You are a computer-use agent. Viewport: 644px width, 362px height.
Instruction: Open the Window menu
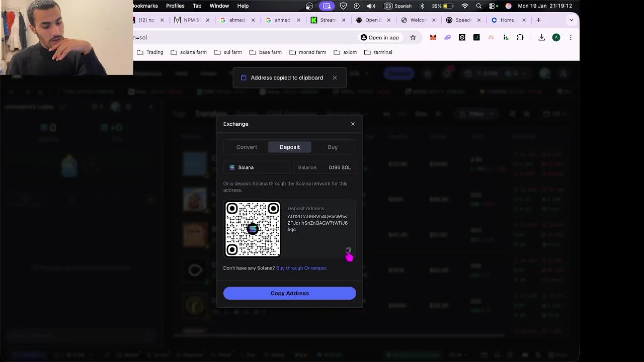(x=219, y=6)
